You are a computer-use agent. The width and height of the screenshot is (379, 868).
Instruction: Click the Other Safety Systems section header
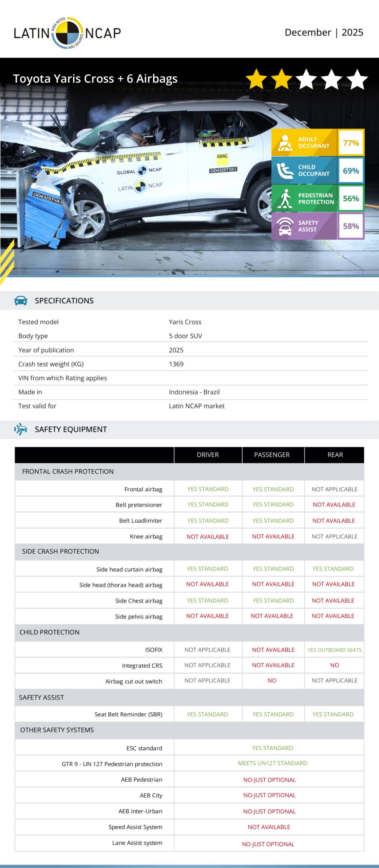[x=57, y=730]
